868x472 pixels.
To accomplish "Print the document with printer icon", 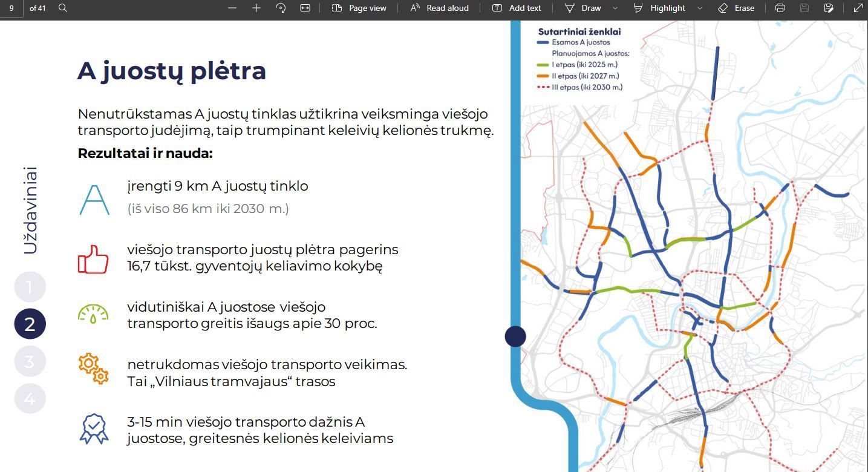I will tap(780, 8).
